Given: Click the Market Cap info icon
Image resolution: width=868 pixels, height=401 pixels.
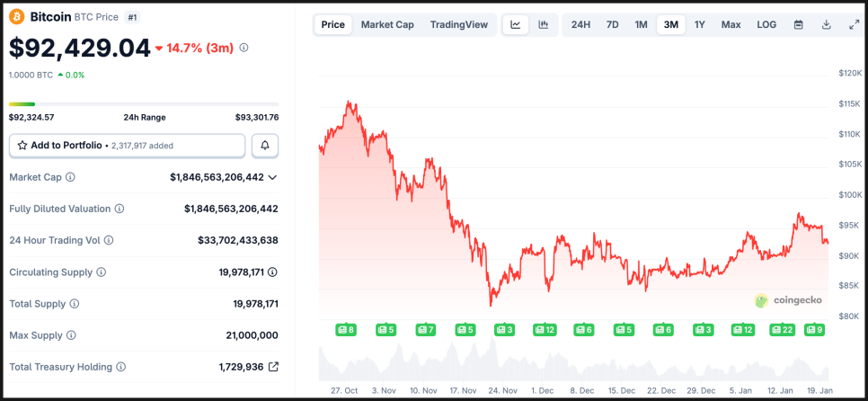Looking at the screenshot, I should (x=71, y=177).
